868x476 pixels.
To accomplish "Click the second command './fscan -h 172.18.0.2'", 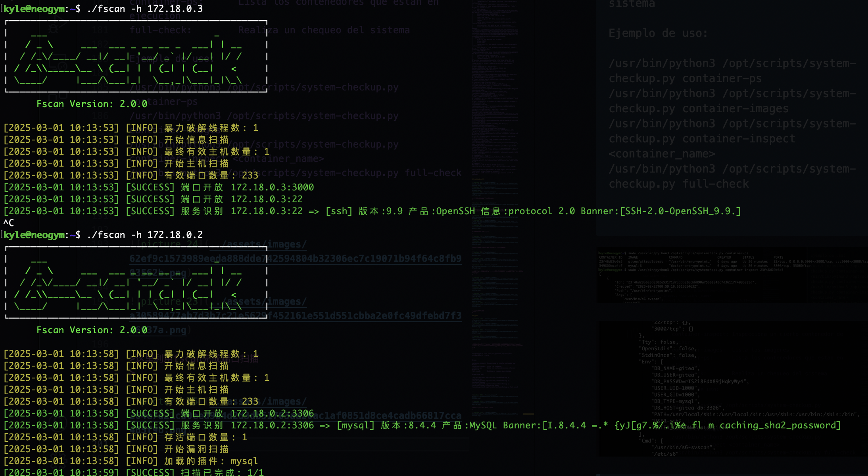I will (x=145, y=235).
